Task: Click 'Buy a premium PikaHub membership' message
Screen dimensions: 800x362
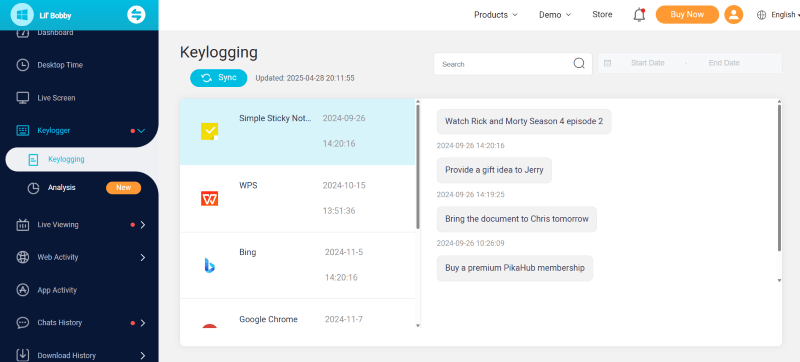Action: click(x=515, y=268)
